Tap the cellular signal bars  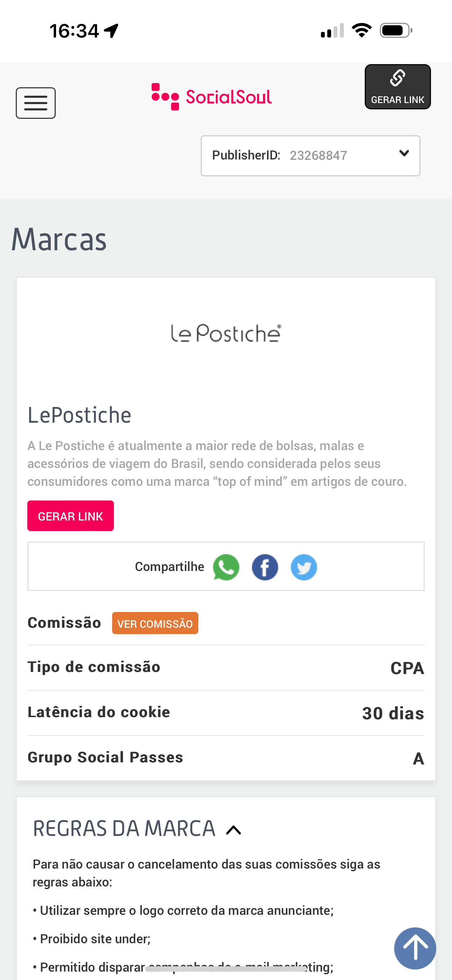332,30
